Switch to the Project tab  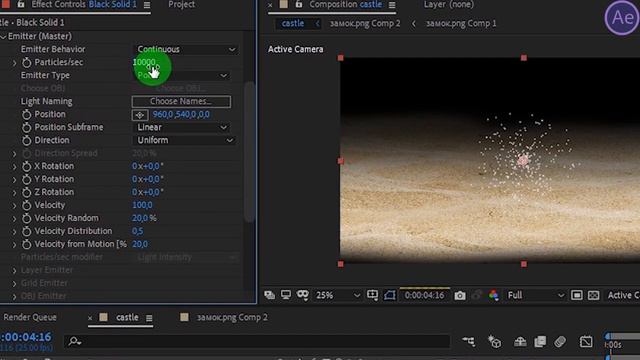[182, 4]
